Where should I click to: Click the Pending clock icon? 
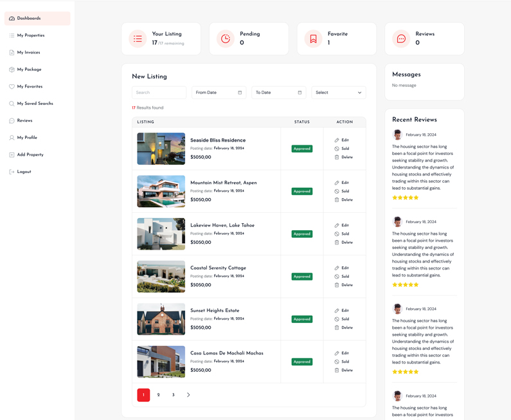tap(226, 39)
